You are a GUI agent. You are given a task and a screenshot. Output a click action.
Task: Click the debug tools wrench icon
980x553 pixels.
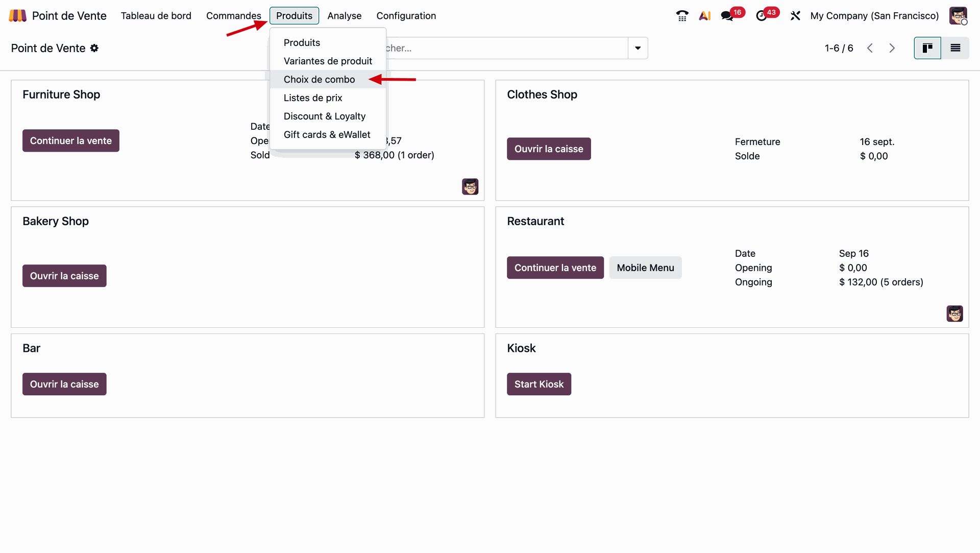tap(795, 16)
